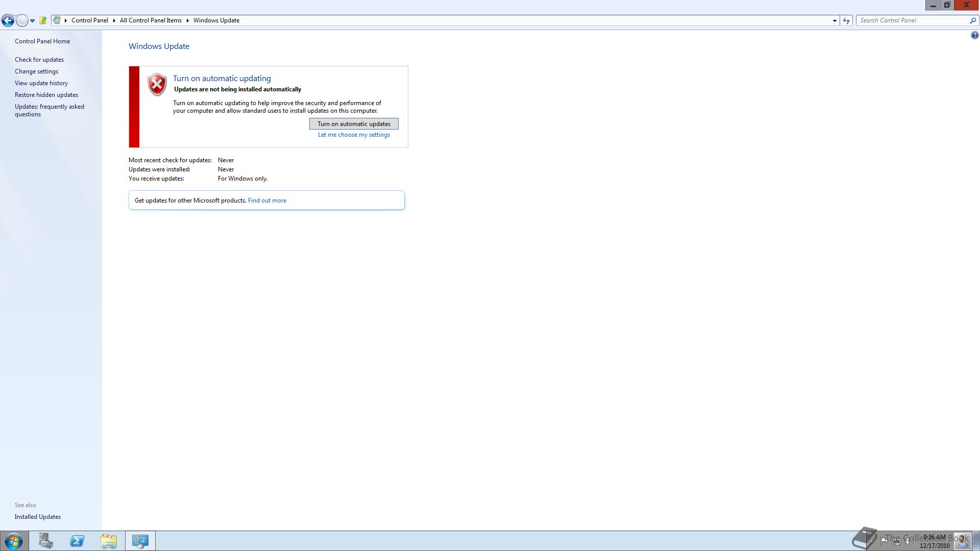Select Control Panel breadcrumb in address bar

coord(90,20)
